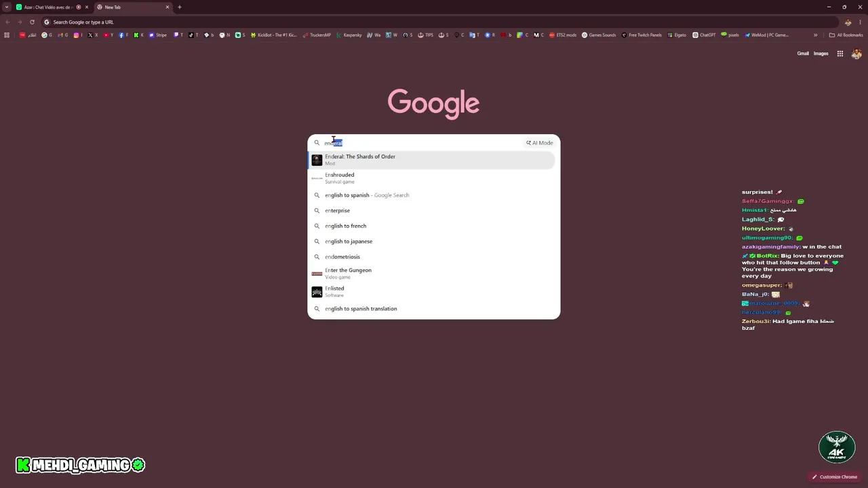868x488 pixels.
Task: Open the Chrome three-dot menu
Action: (x=860, y=22)
